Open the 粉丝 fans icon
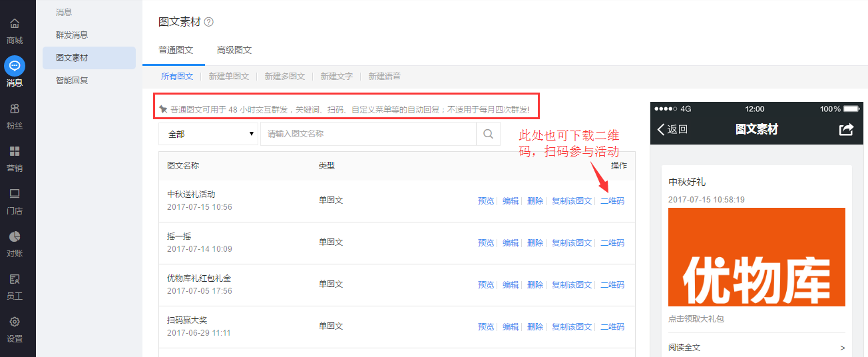This screenshot has height=357, width=868. [x=15, y=109]
